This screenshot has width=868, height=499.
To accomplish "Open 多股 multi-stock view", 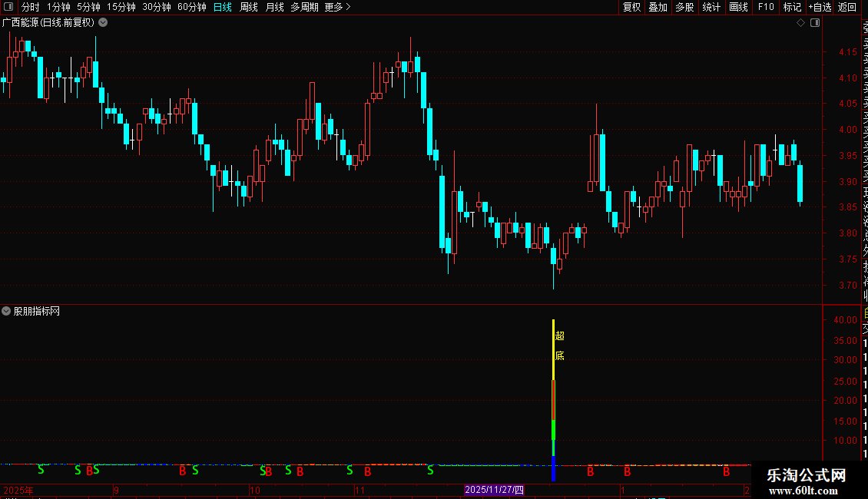I will click(684, 7).
